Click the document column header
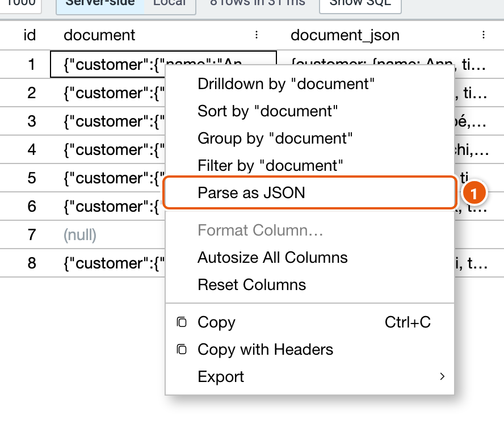This screenshot has width=504, height=445. (99, 35)
